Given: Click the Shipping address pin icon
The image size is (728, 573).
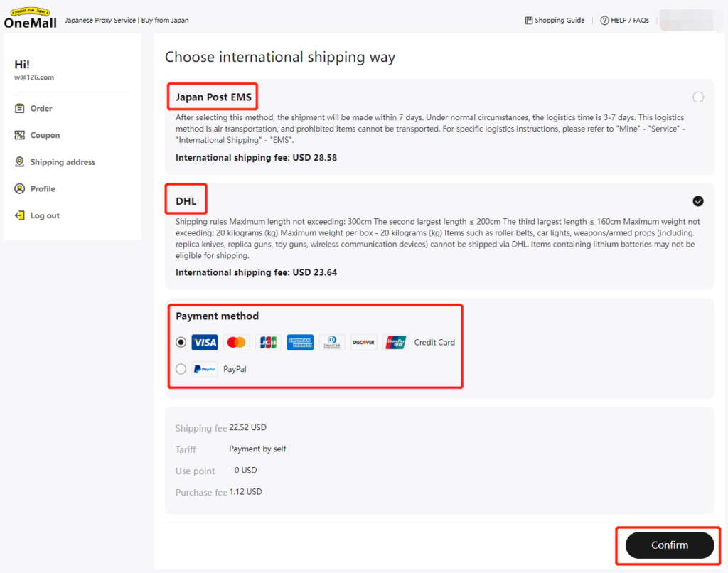Looking at the screenshot, I should coord(19,161).
